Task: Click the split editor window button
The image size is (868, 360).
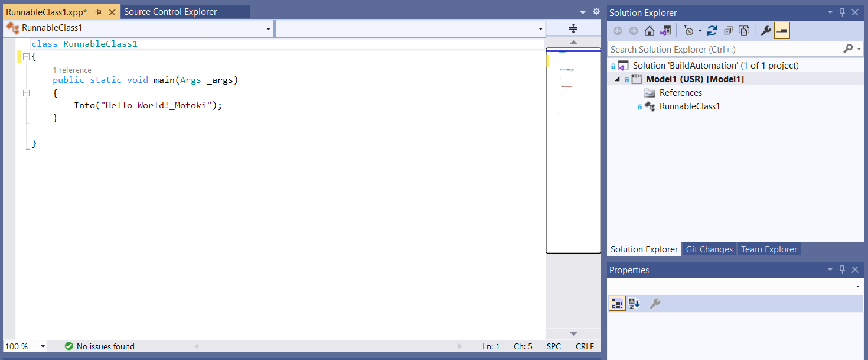Action: click(x=573, y=28)
